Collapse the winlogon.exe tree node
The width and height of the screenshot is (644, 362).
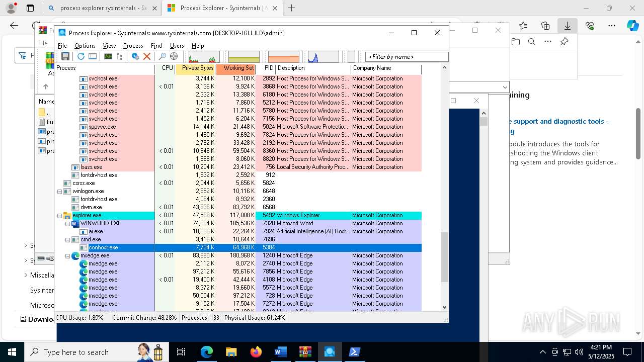59,191
